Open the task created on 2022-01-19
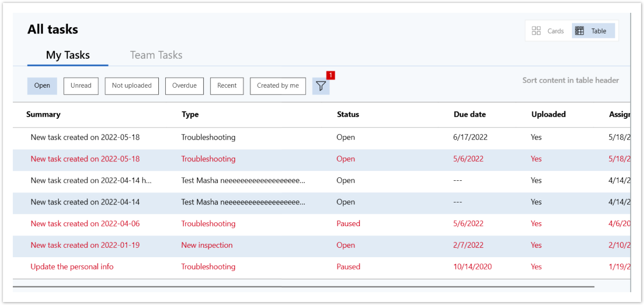Viewport: 644px width, 305px height. (85, 245)
